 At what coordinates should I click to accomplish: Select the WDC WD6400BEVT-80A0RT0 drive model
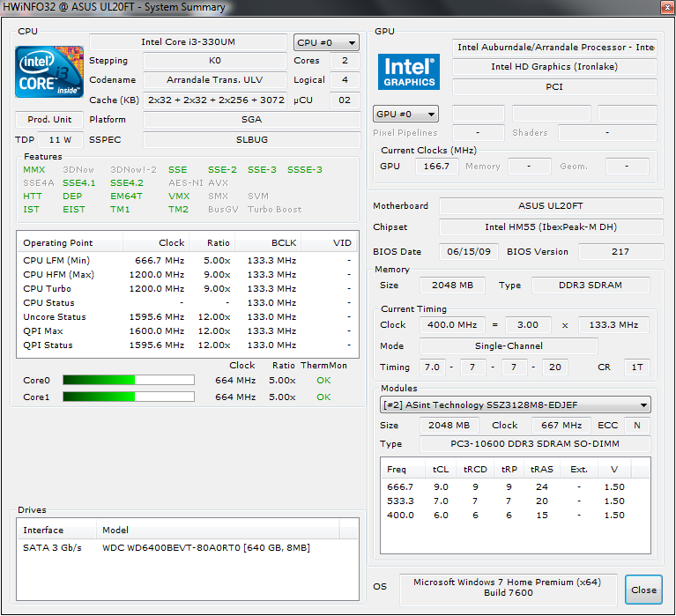coord(206,547)
